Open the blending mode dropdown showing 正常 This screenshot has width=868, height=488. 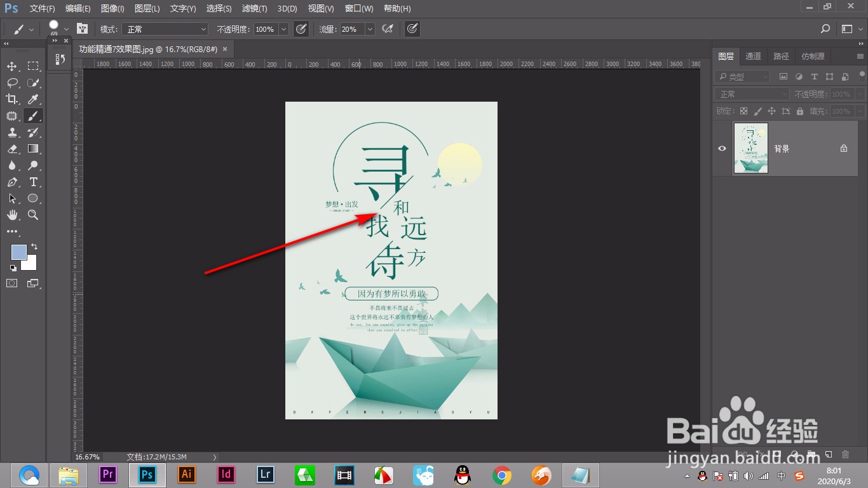[165, 29]
